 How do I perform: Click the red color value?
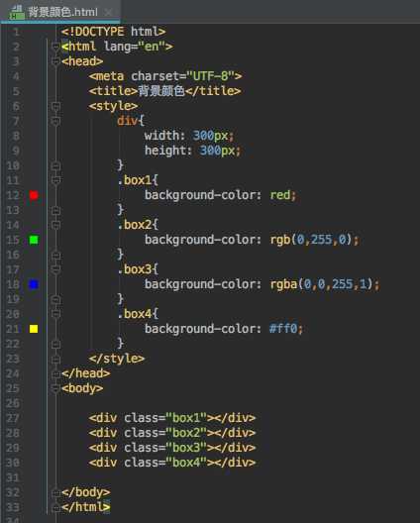click(280, 195)
